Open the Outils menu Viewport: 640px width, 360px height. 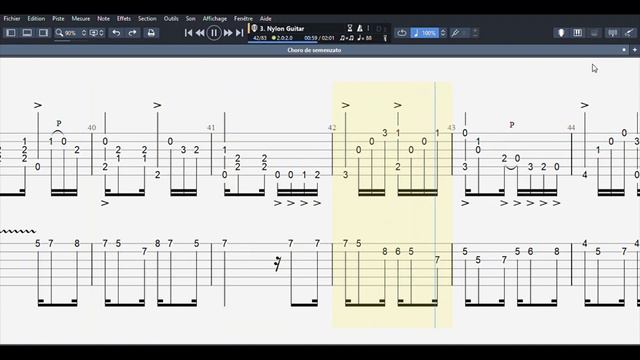[171, 19]
